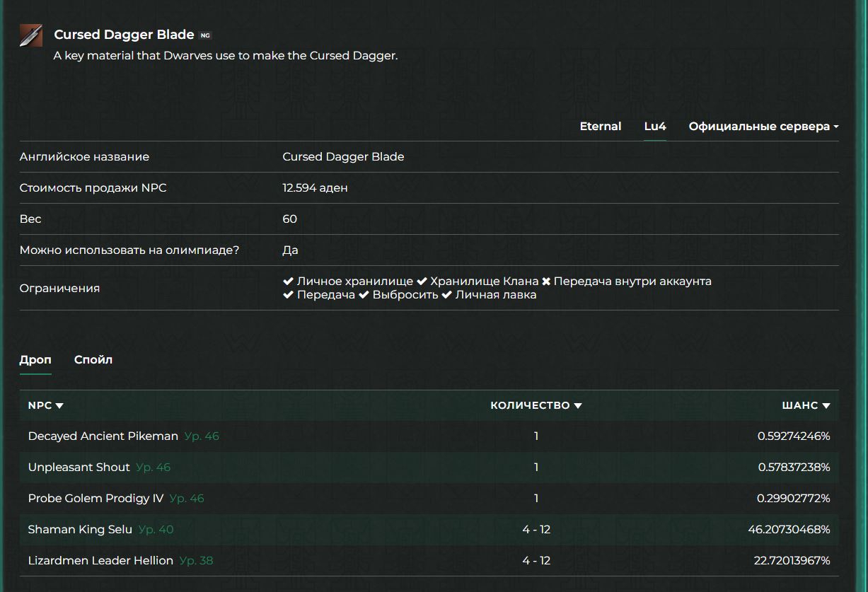Go to Lizardmen Leader Hellion page
The image size is (868, 592).
coord(100,561)
